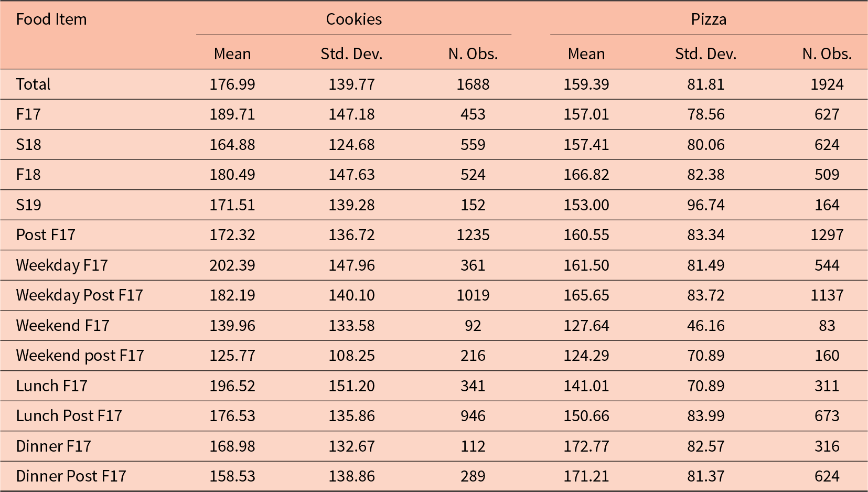The height and width of the screenshot is (492, 868).
Task: Click the Pizza mean value 127.64
Action: (586, 326)
